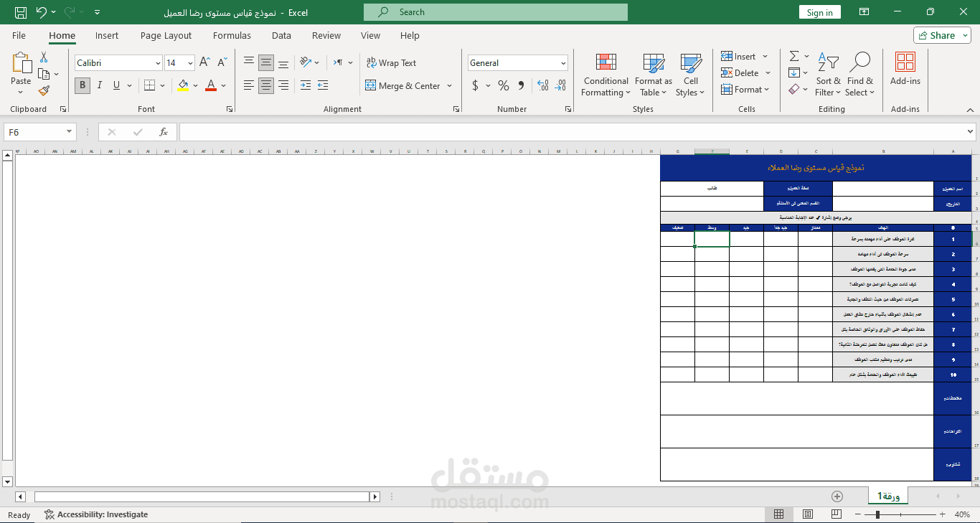This screenshot has width=980, height=523.
Task: Switch to Normal view in status bar
Action: [779, 514]
